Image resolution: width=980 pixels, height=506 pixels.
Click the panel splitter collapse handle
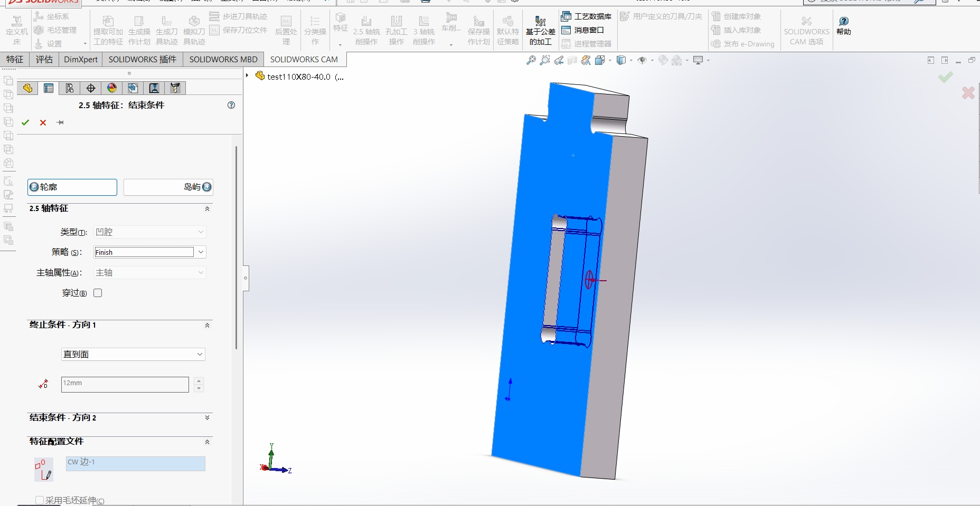pyautogui.click(x=246, y=278)
